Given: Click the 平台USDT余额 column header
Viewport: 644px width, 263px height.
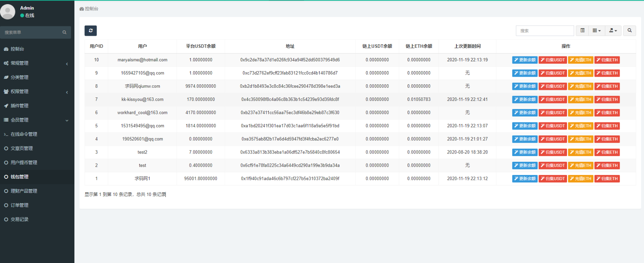Looking at the screenshot, I should click(x=201, y=46).
